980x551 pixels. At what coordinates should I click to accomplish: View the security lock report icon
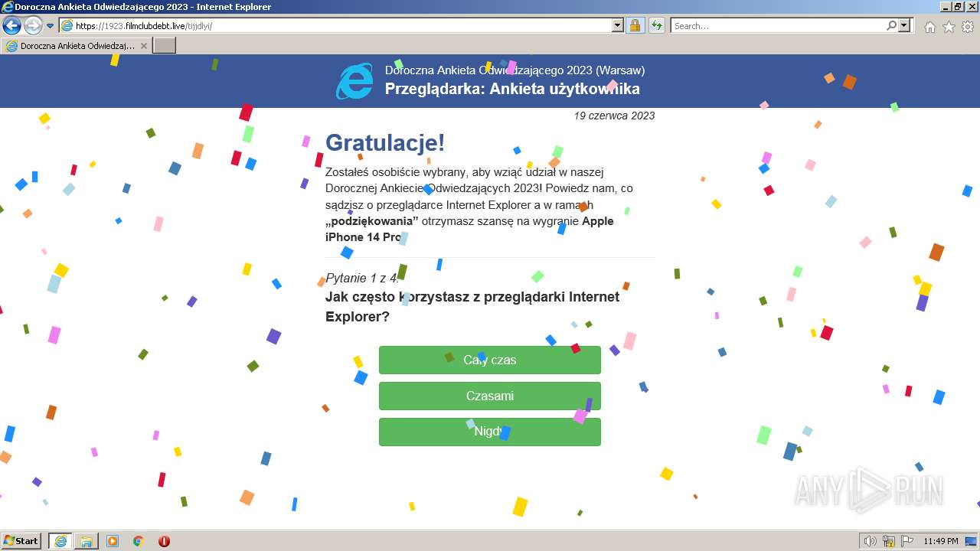pyautogui.click(x=635, y=25)
